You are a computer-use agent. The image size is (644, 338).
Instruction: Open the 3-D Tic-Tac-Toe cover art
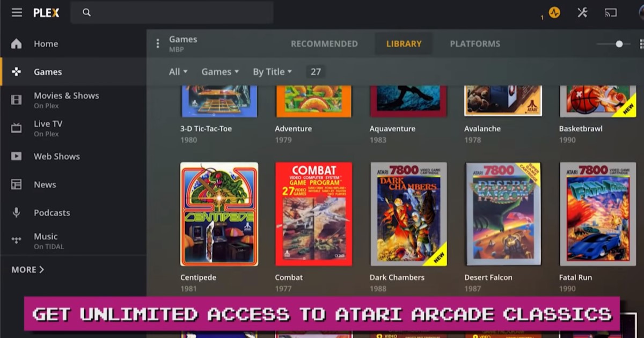click(x=219, y=101)
